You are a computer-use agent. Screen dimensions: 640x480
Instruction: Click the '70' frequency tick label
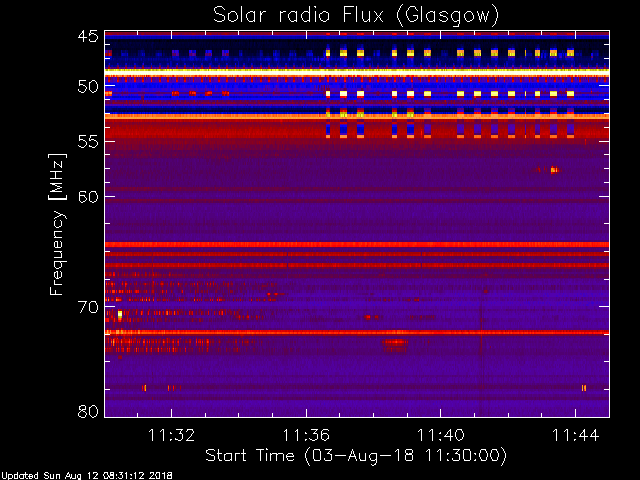coord(88,307)
